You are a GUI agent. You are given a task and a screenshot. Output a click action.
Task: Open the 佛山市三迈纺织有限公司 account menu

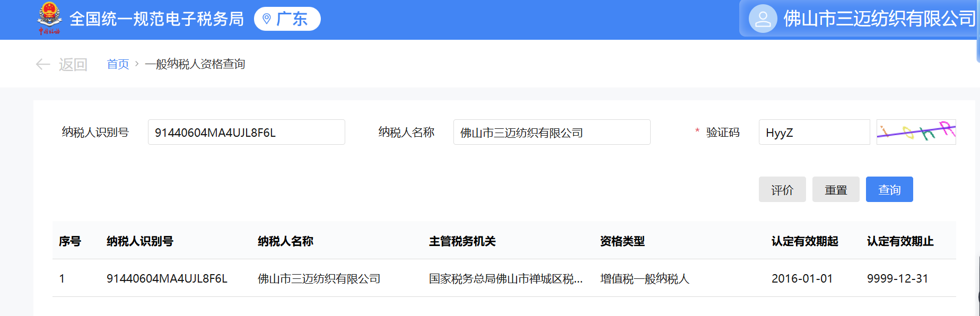pos(879,19)
